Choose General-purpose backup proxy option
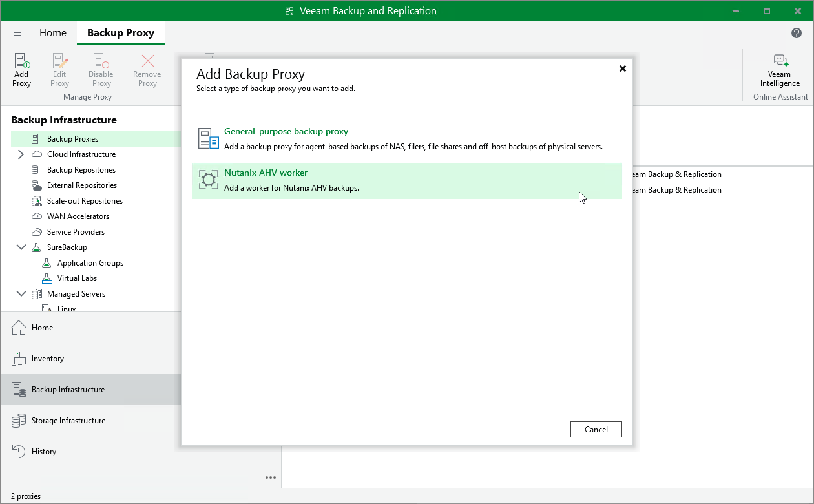The width and height of the screenshot is (814, 504). tap(407, 139)
